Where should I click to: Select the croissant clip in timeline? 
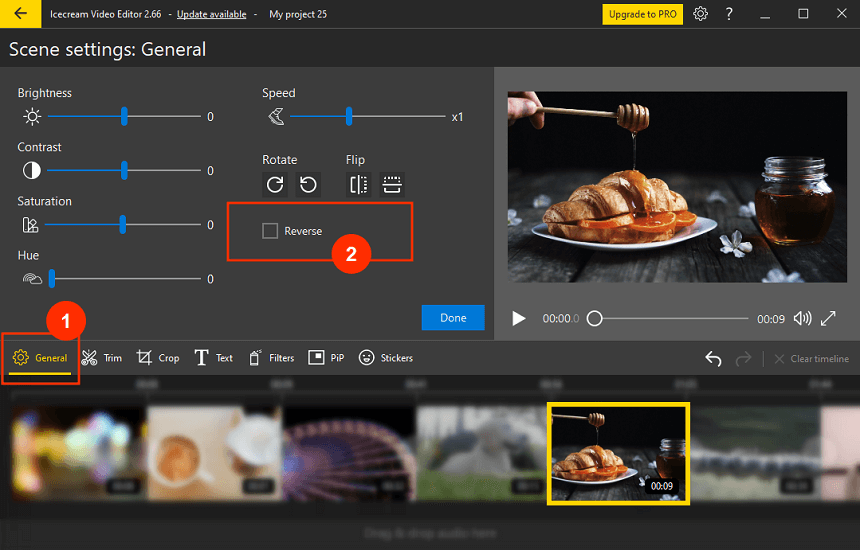click(x=619, y=453)
